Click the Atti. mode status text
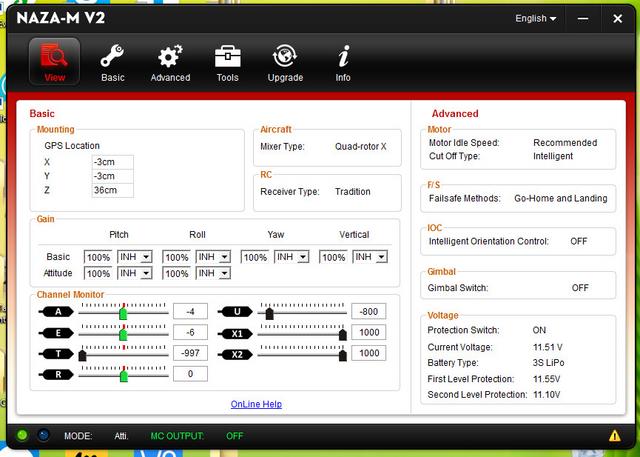Image resolution: width=640 pixels, height=457 pixels. click(x=121, y=436)
